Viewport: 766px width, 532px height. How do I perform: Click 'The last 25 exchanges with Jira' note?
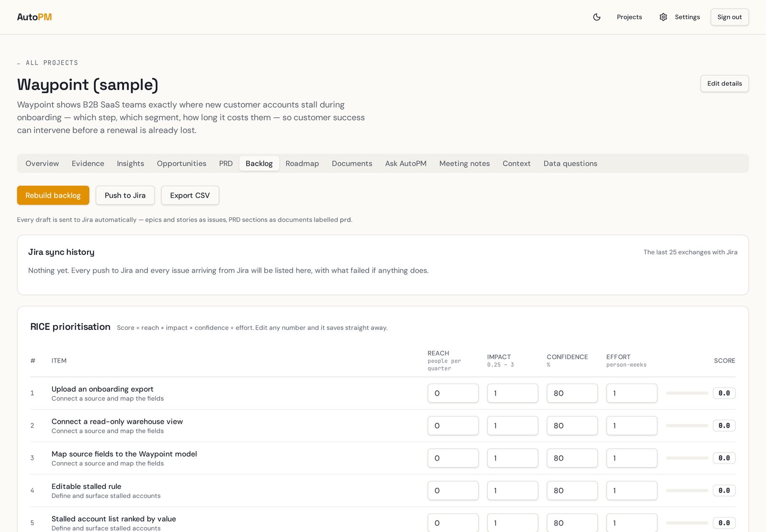690,252
